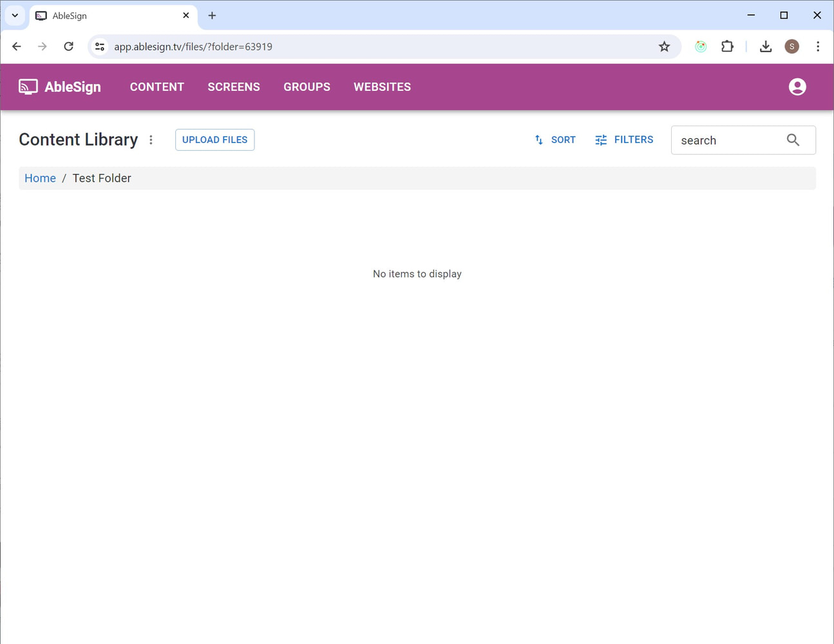834x644 pixels.
Task: Open the browser extensions puzzle icon
Action: [x=727, y=46]
